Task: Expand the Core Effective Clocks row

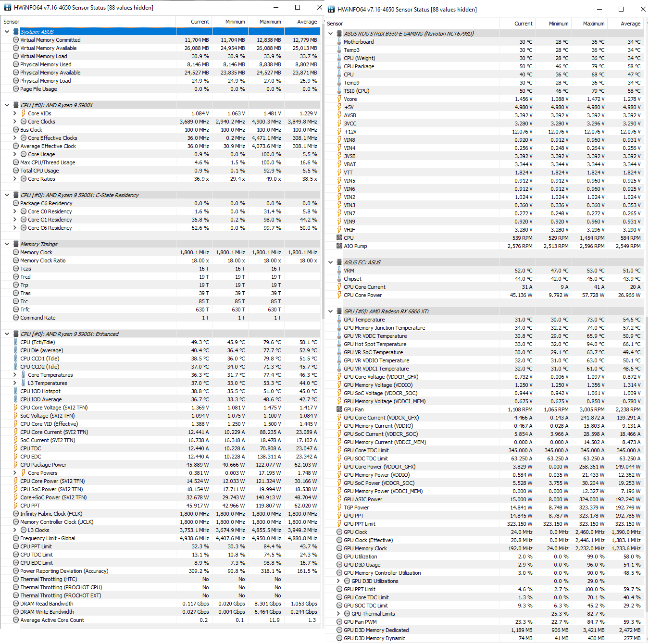Action: (x=15, y=138)
